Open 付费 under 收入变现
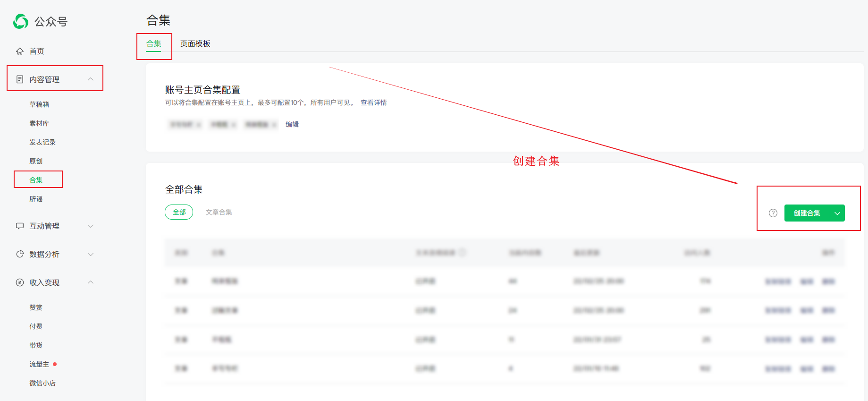Image resolution: width=868 pixels, height=401 pixels. (x=36, y=326)
